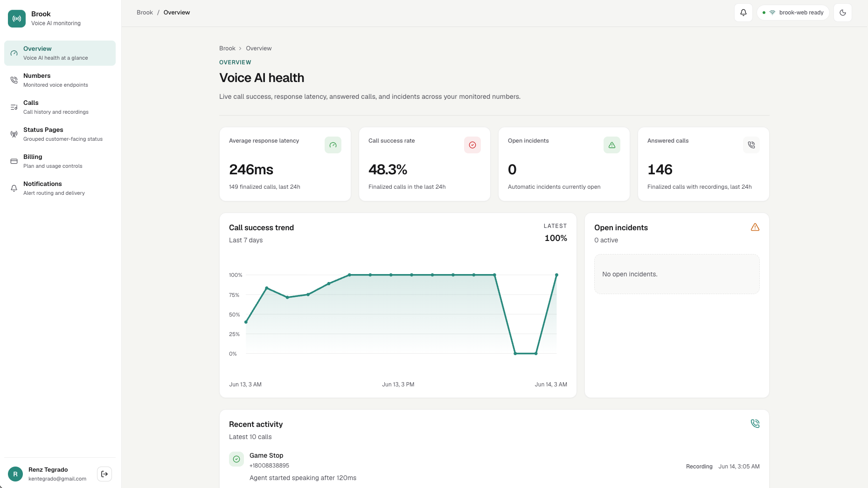
Task: Open the Numbers sidebar item
Action: 60,80
